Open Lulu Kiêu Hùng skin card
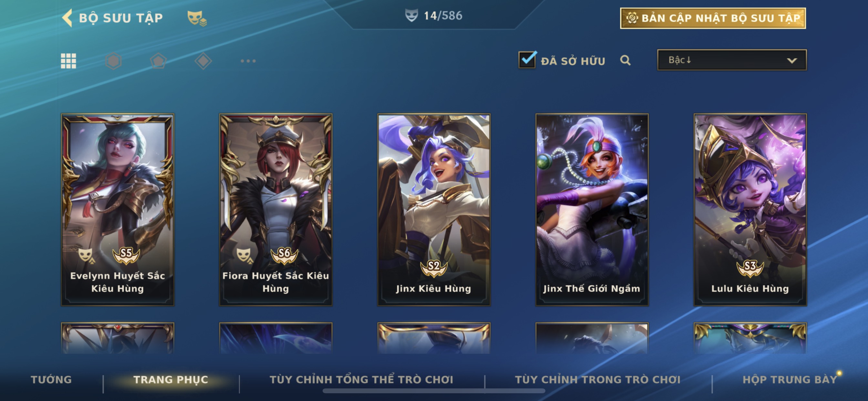 pyautogui.click(x=750, y=210)
